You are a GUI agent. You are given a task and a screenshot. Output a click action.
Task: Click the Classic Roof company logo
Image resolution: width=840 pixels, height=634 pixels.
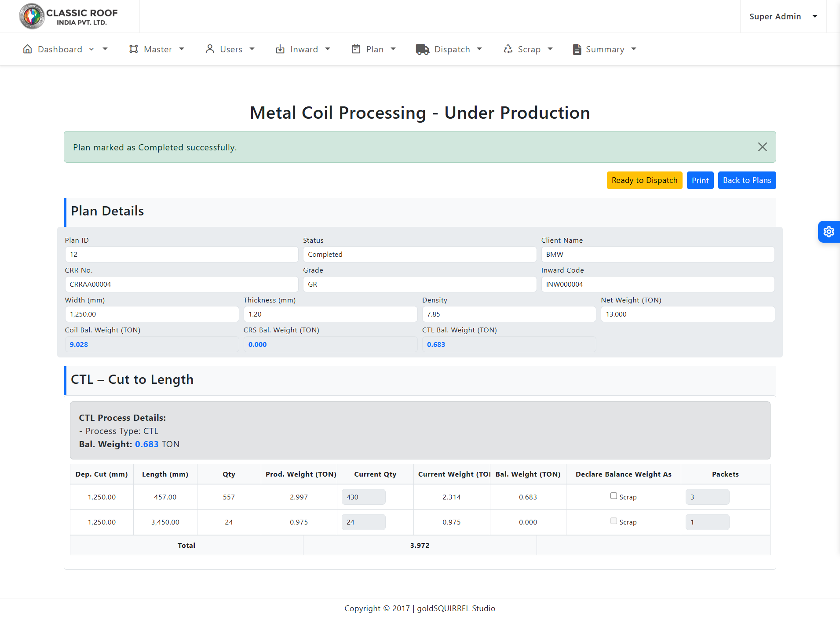tap(32, 16)
